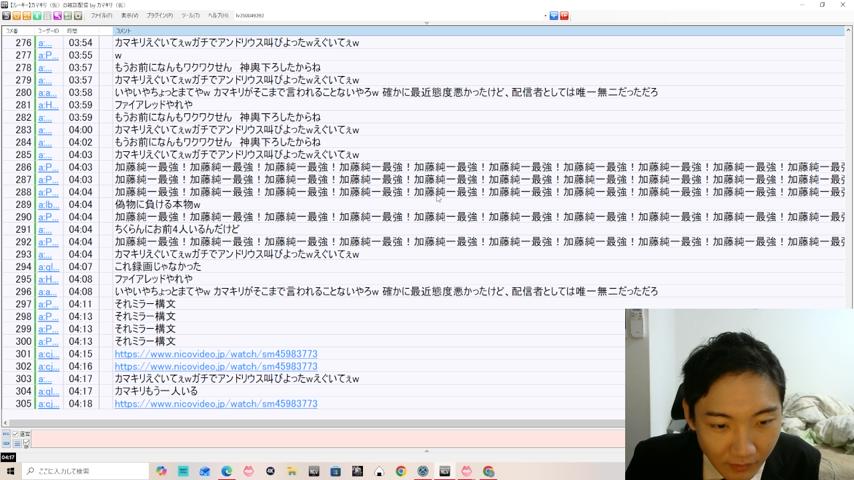Screen dimensions: 854x480
Task: Click the pink comment input field
Action: [x=328, y=439]
